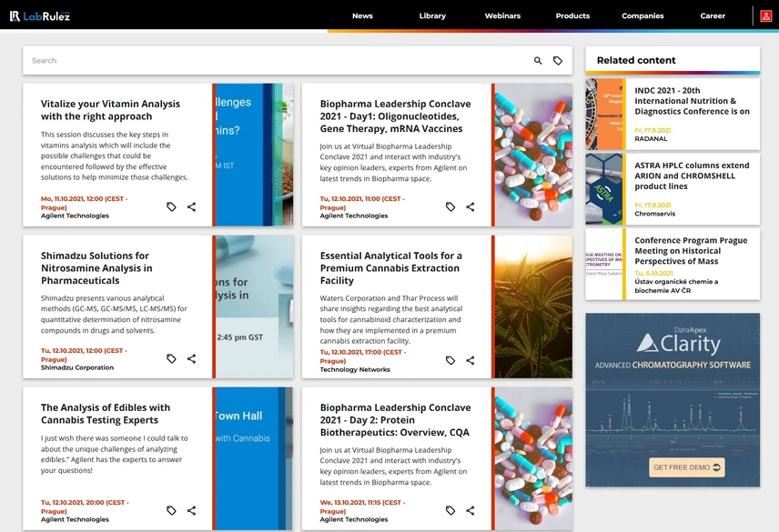
Task: Click tag icon on Biopharma Conclave Day 2 card
Action: (450, 511)
